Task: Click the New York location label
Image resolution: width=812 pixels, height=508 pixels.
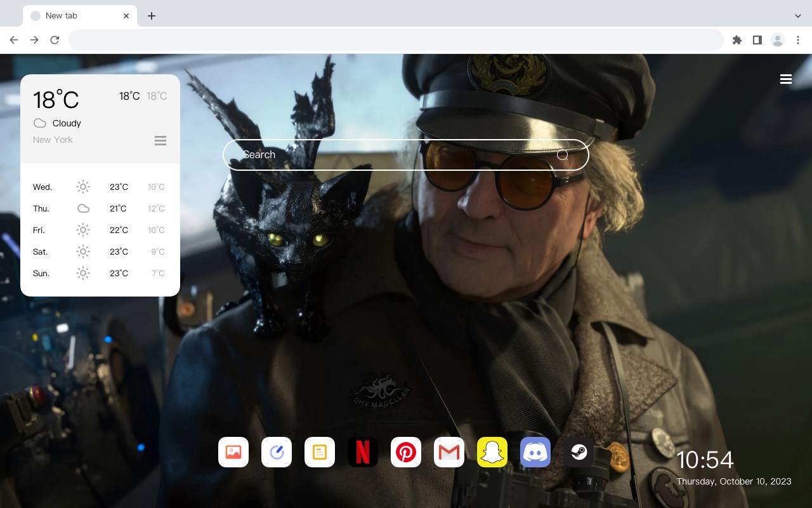Action: tap(53, 140)
